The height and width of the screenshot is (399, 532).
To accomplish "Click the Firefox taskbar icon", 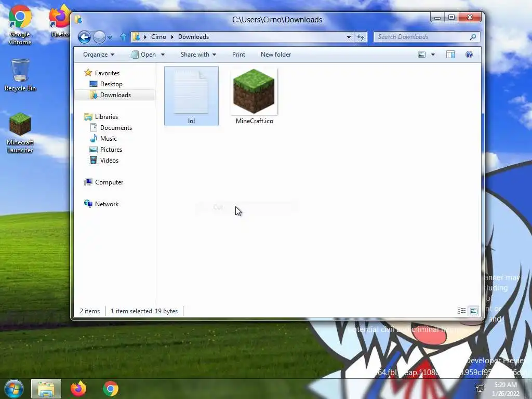I will coord(78,389).
